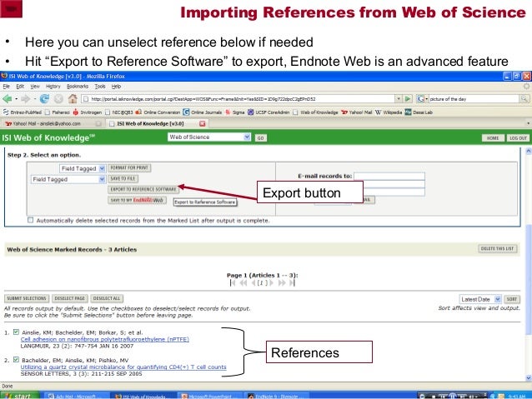Click Save to My EndNote Web button
The width and height of the screenshot is (532, 399).
(137, 200)
